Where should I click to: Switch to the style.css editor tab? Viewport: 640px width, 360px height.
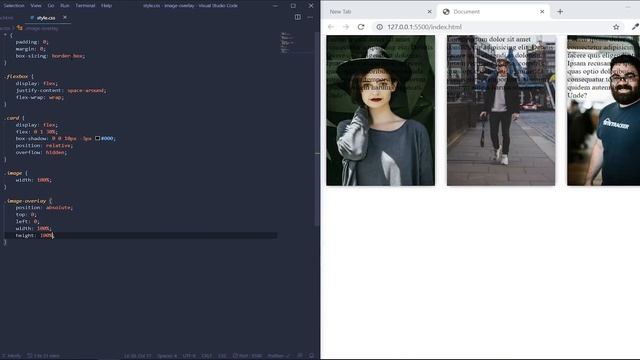click(46, 18)
